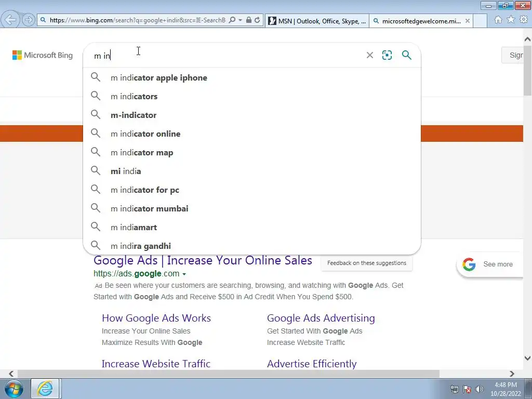Open Bing visual search camera icon
Screen dimensions: 532x399
(x=387, y=55)
